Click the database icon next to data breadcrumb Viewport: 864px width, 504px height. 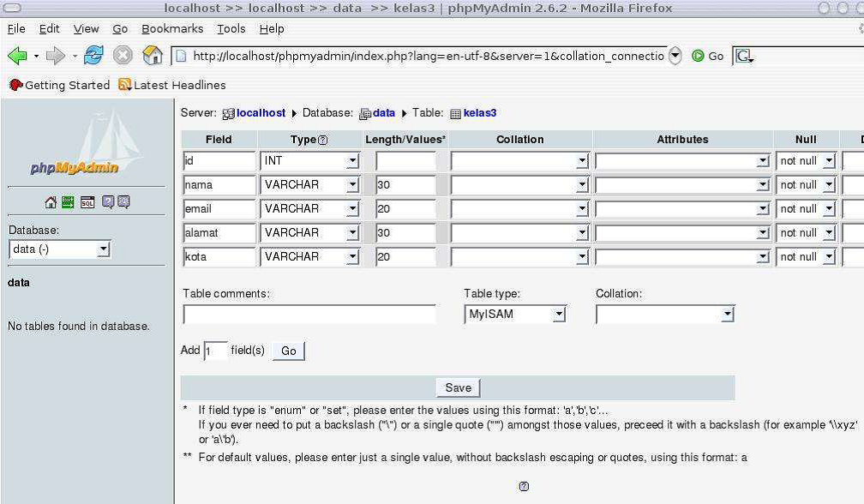tap(363, 113)
